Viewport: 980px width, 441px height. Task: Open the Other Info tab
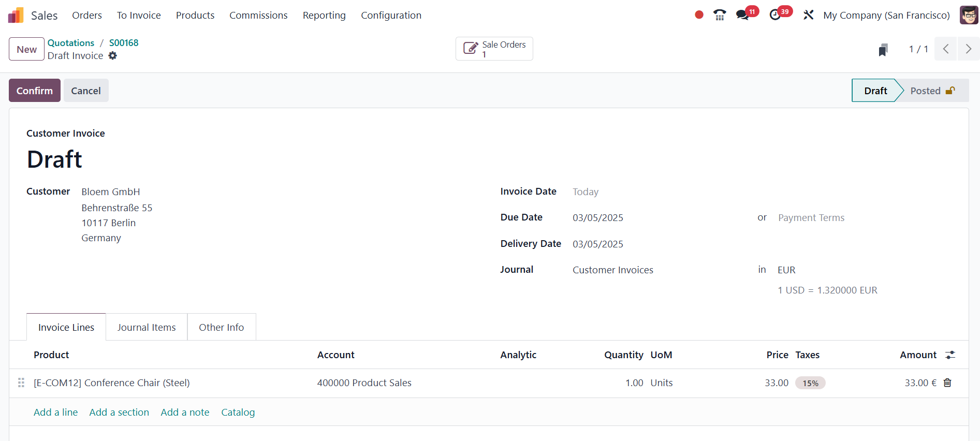[221, 327]
